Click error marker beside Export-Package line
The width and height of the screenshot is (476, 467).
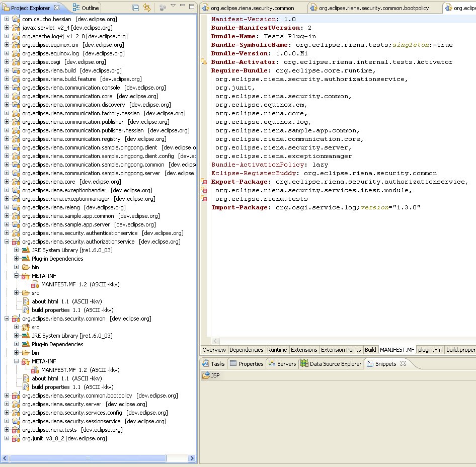(204, 182)
